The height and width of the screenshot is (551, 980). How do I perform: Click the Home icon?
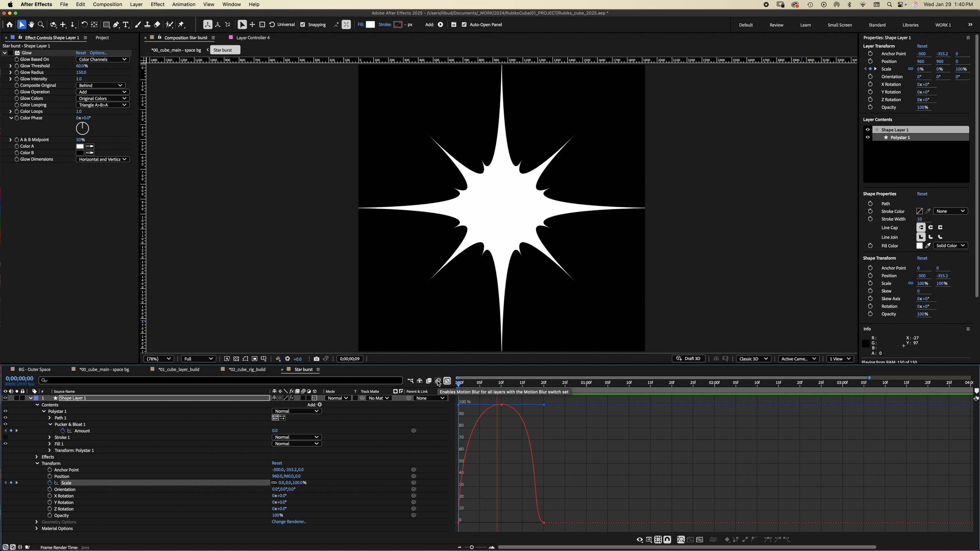9,25
